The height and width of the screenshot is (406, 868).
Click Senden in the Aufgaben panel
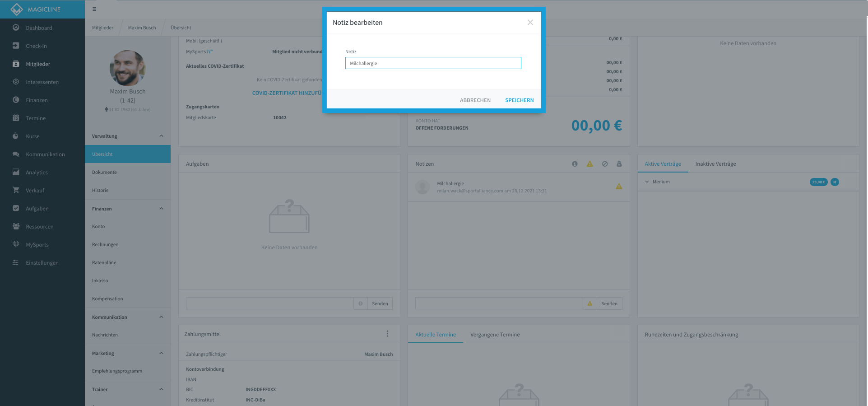pyautogui.click(x=380, y=303)
